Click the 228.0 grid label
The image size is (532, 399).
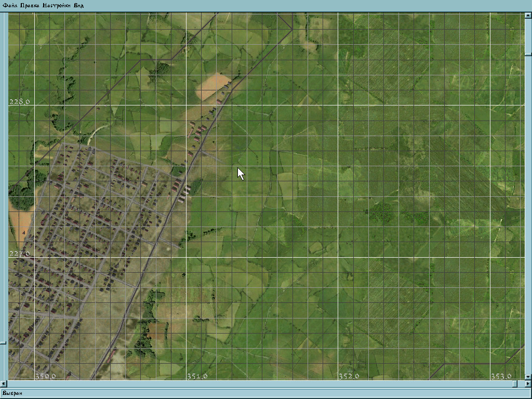pos(20,101)
